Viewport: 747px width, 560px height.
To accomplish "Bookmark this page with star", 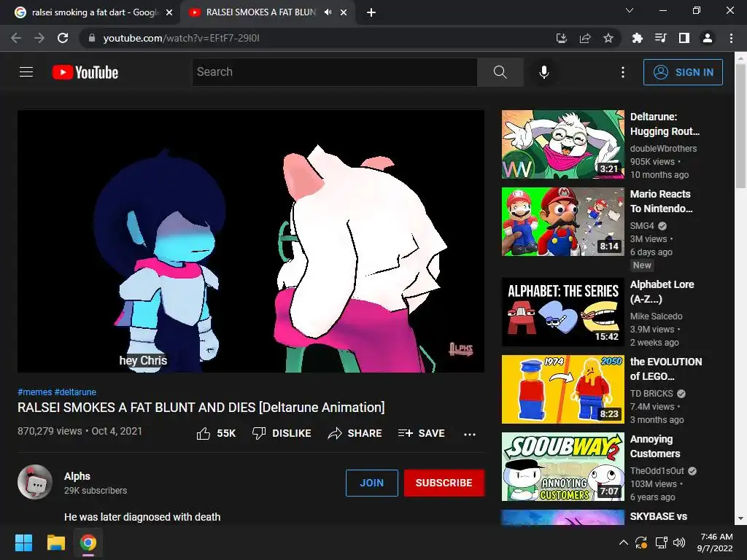I will pyautogui.click(x=608, y=38).
